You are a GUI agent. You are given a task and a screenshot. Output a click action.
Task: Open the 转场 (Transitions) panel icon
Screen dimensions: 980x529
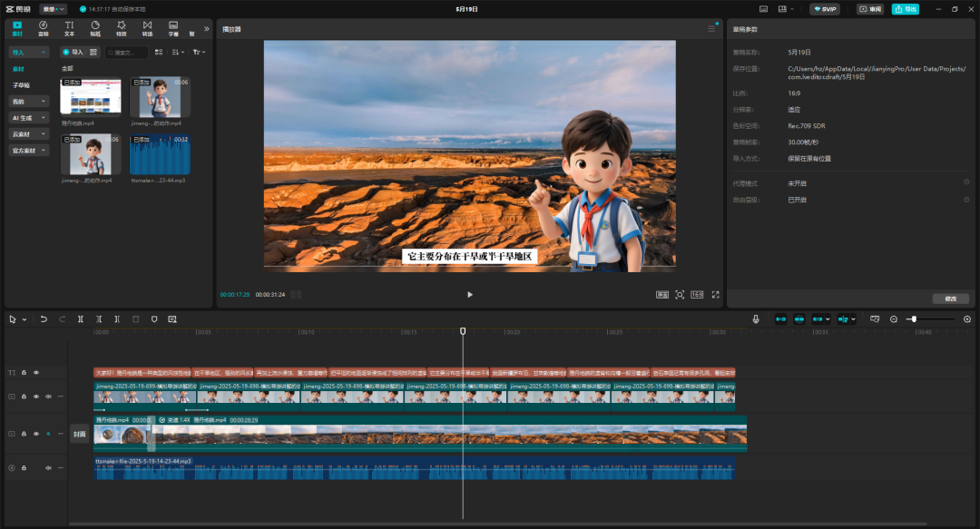tap(147, 27)
